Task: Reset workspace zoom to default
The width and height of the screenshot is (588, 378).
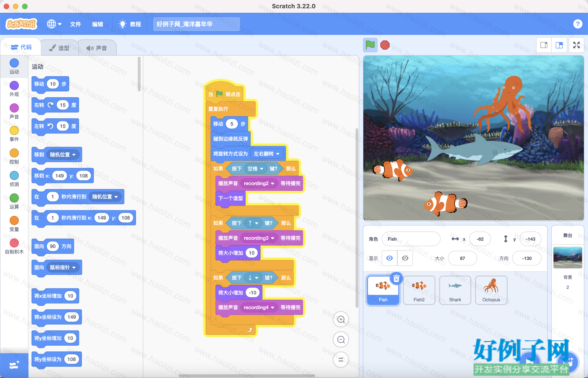Action: click(341, 360)
